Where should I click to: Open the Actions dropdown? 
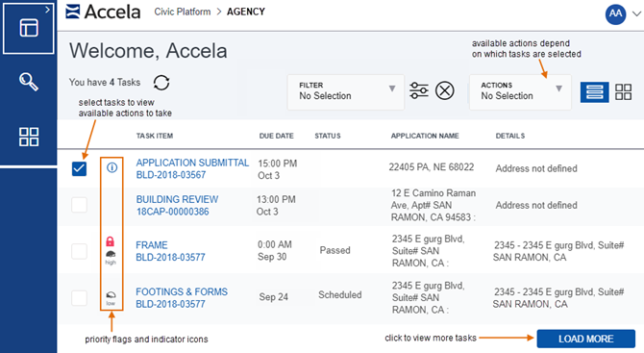520,92
